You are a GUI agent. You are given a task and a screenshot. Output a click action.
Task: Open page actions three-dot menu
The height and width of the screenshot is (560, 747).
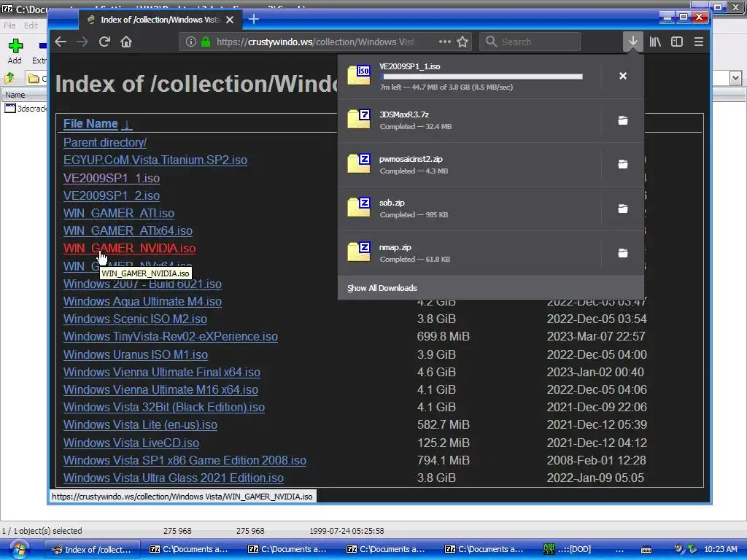(444, 42)
